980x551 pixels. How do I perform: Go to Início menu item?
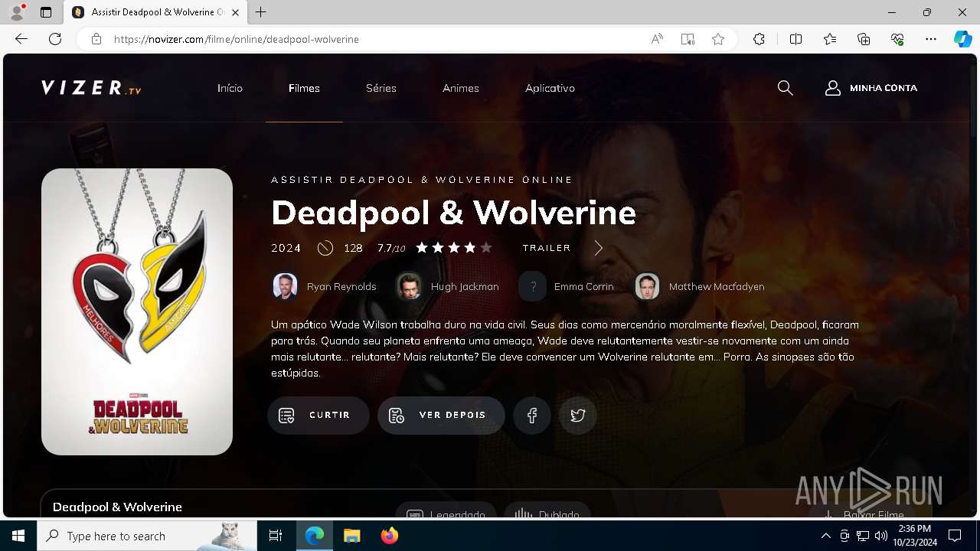[230, 88]
